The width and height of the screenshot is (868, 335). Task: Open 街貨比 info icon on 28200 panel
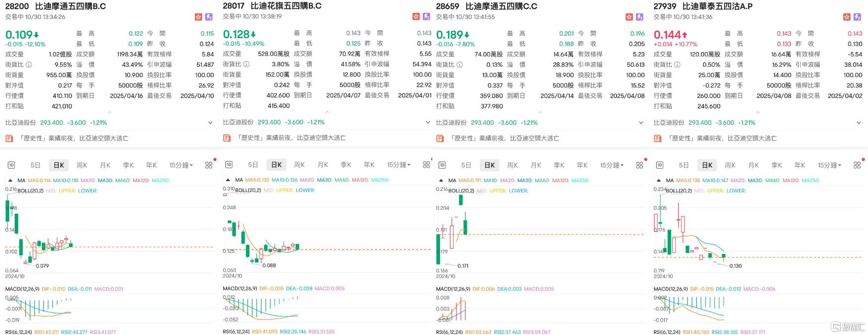click(x=29, y=65)
